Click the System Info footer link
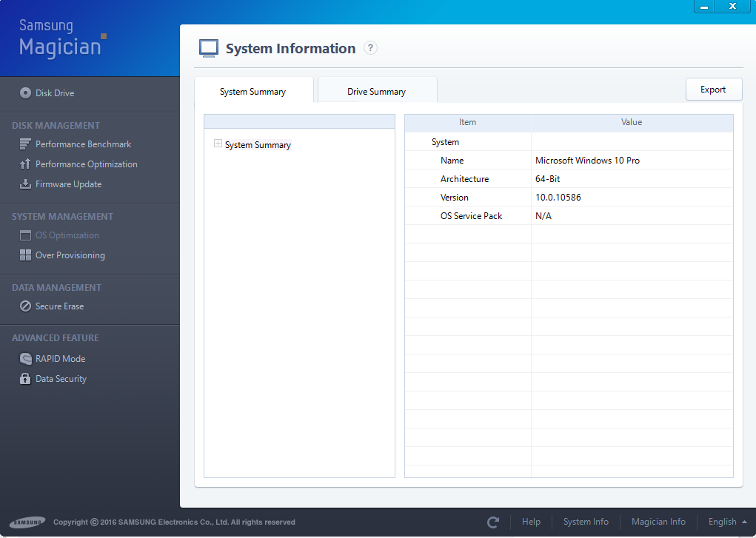 586,522
